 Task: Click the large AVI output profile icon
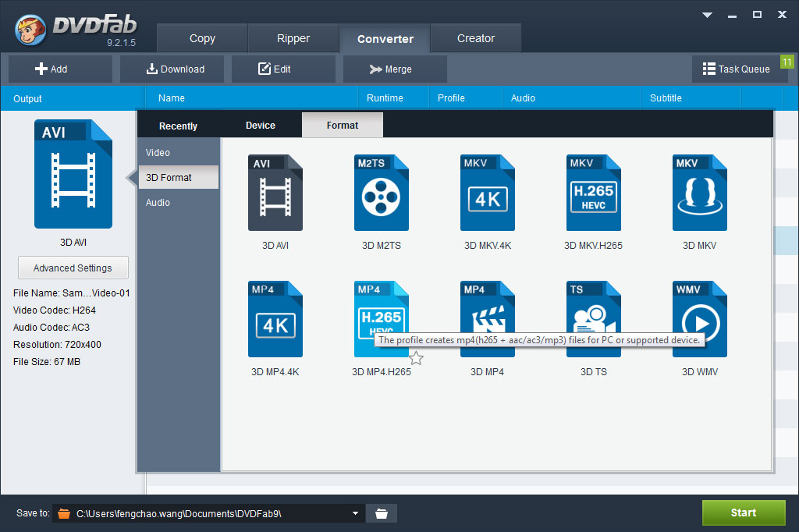coord(73,174)
